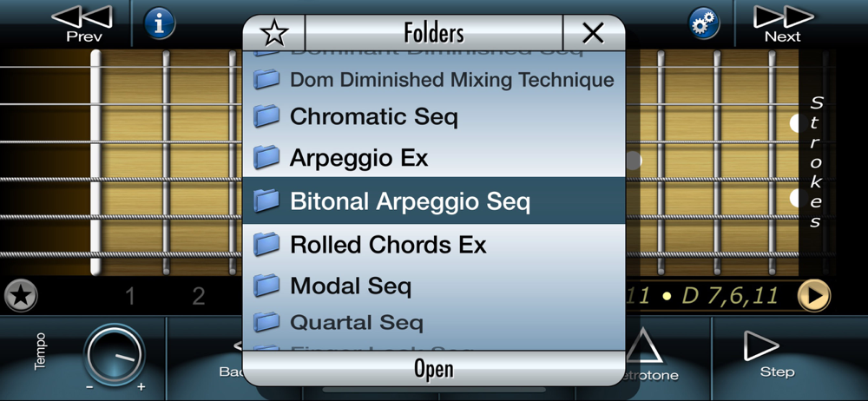Select the Chromatic Seq folder
The image size is (868, 401).
(x=434, y=116)
